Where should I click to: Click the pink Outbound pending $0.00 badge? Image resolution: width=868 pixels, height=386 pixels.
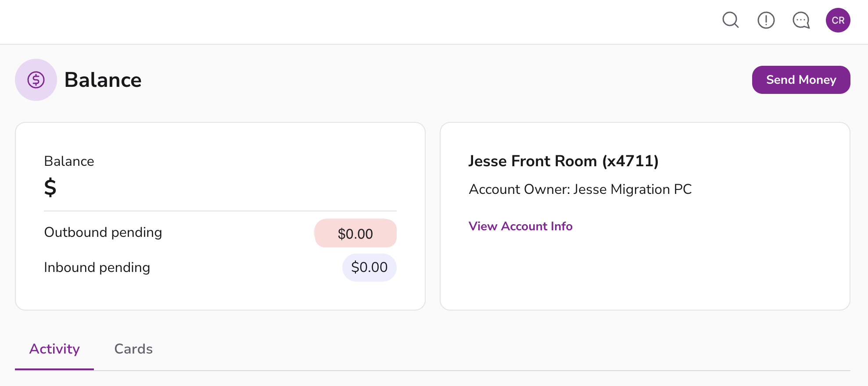click(355, 233)
